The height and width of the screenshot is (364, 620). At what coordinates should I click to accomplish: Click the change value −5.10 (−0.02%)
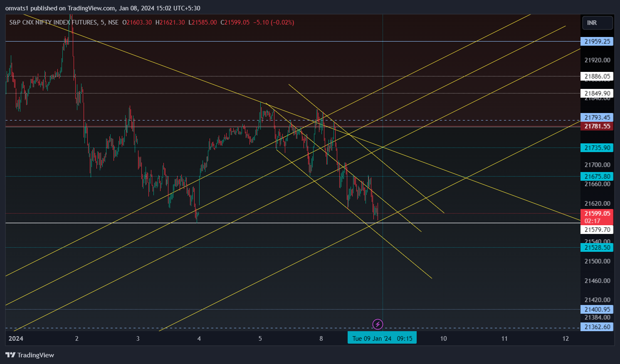(x=274, y=22)
